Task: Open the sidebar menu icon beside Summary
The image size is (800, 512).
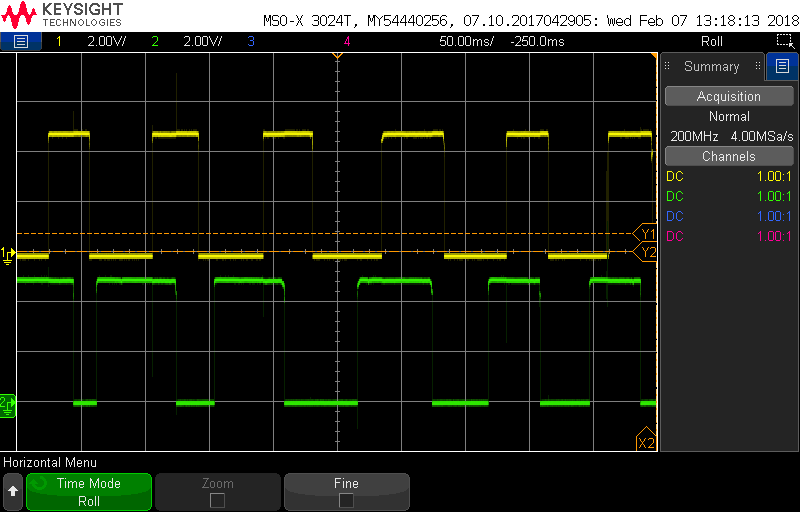Action: tap(782, 66)
